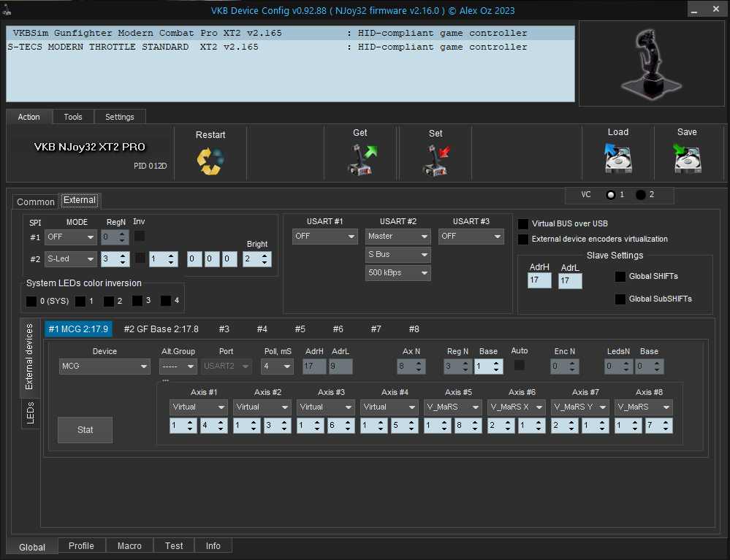Expand the 500 kBps baud rate dropdown
This screenshot has width=730, height=560.
tap(398, 273)
